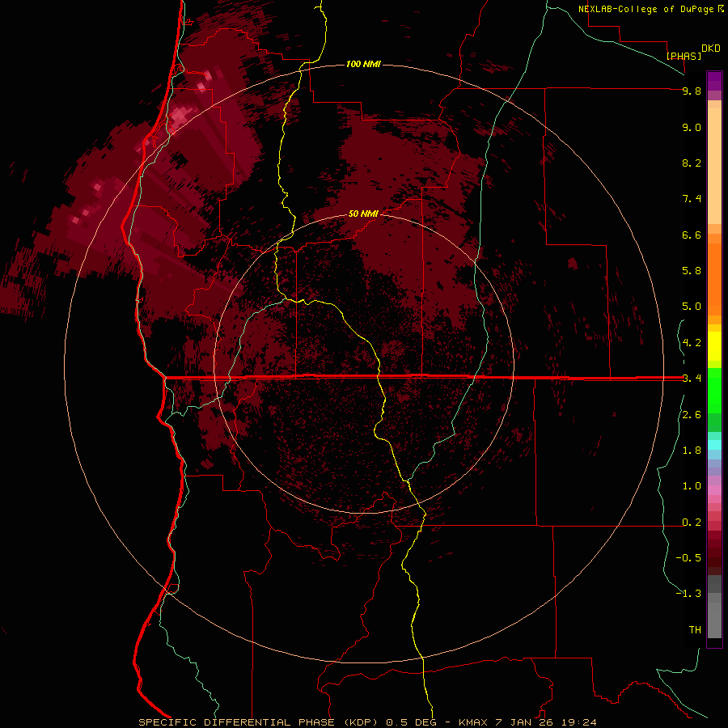
Task: Click the [PHAS] legend label
Action: (x=684, y=56)
